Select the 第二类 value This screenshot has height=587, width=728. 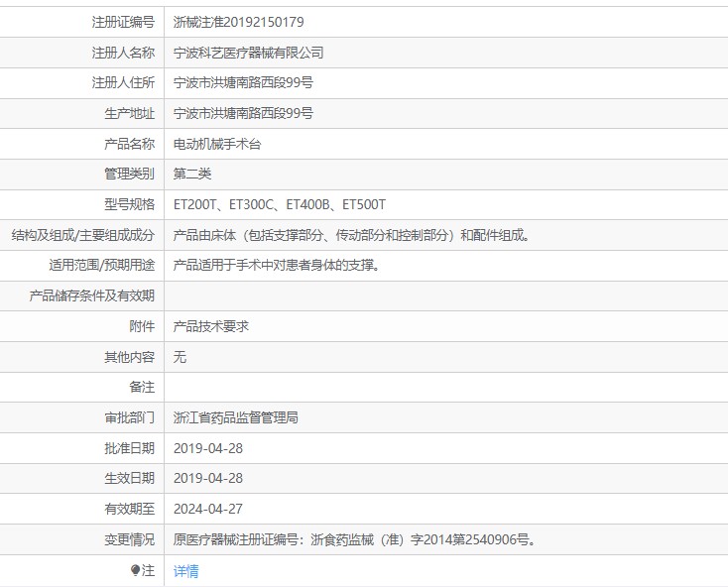coord(192,174)
